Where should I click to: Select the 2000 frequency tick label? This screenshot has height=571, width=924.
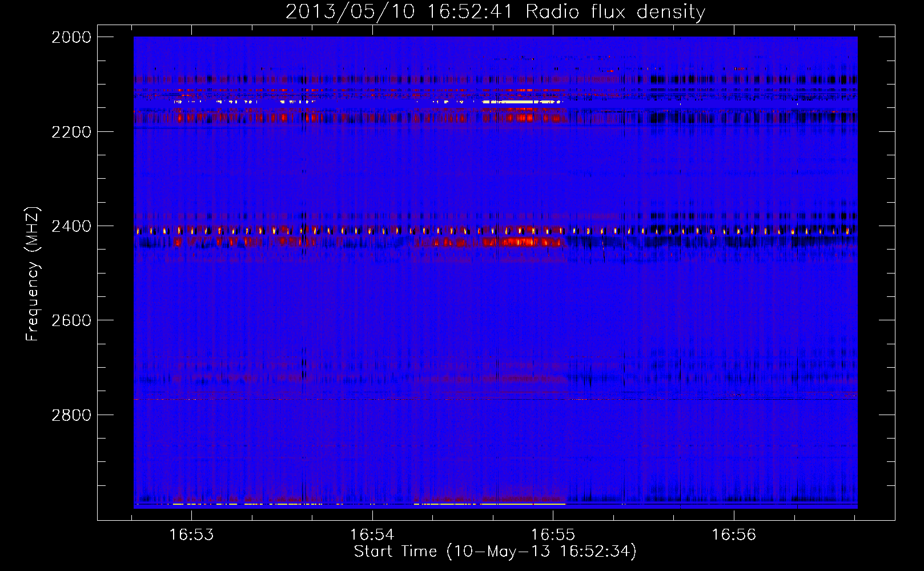coord(71,37)
